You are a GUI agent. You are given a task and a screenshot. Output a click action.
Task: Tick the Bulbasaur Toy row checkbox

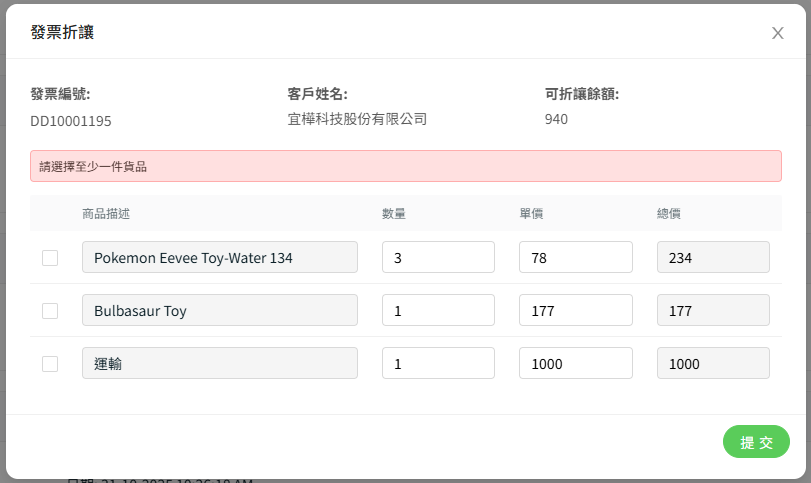click(x=50, y=311)
